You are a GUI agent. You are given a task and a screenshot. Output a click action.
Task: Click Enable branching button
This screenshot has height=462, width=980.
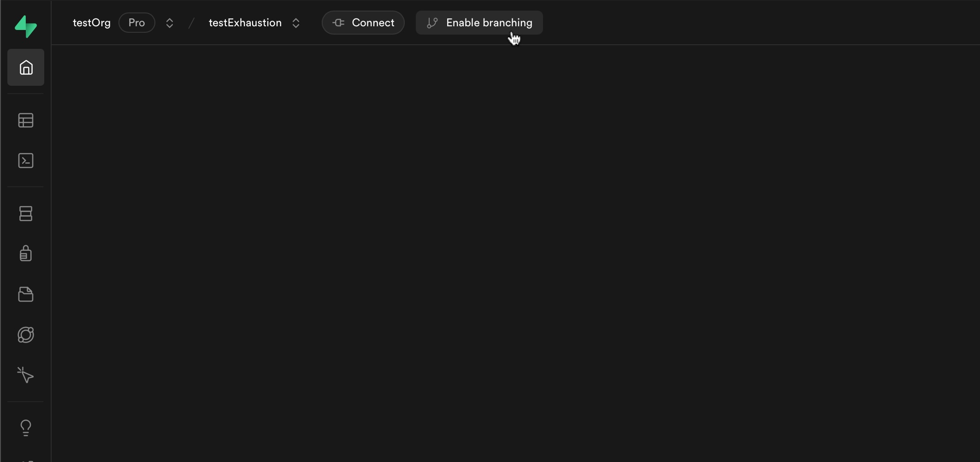pyautogui.click(x=479, y=23)
